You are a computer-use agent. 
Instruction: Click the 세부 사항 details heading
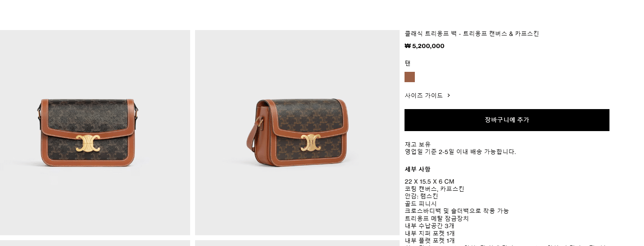coord(418,169)
